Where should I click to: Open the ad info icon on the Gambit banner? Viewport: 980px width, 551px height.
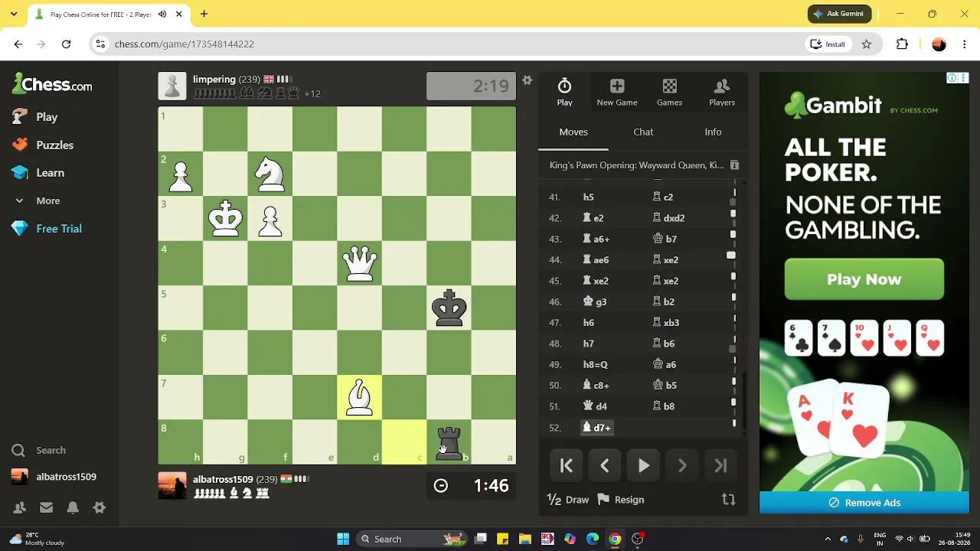pos(952,78)
